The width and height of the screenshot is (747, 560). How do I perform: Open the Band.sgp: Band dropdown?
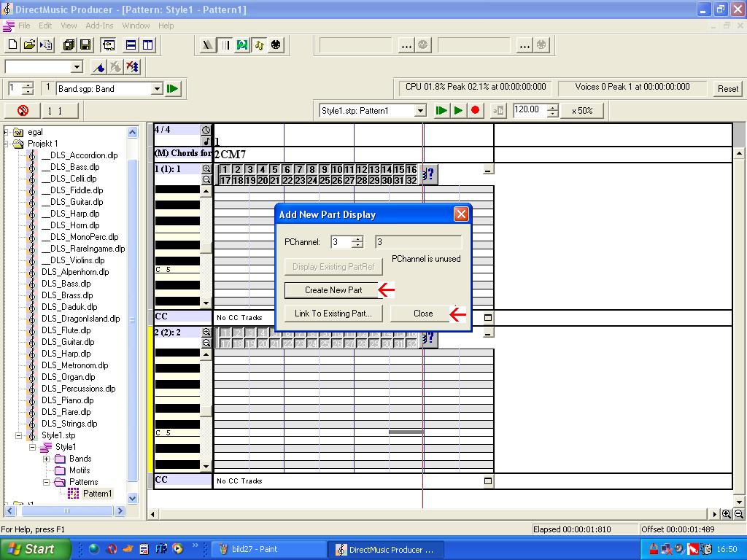click(x=156, y=89)
